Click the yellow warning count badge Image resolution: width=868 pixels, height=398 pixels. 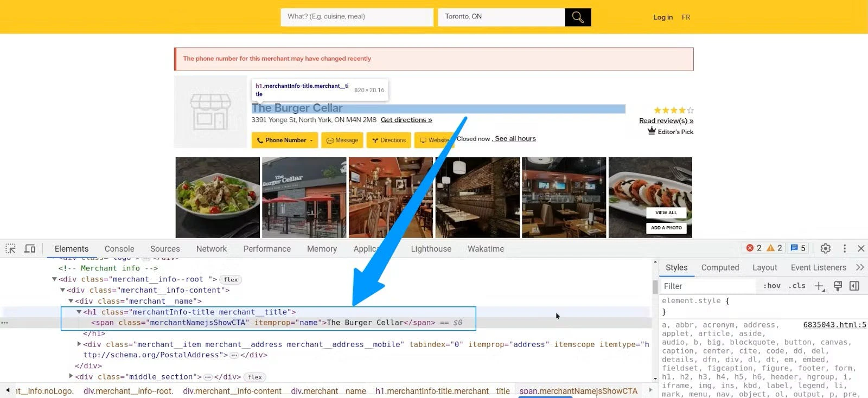[x=774, y=248]
